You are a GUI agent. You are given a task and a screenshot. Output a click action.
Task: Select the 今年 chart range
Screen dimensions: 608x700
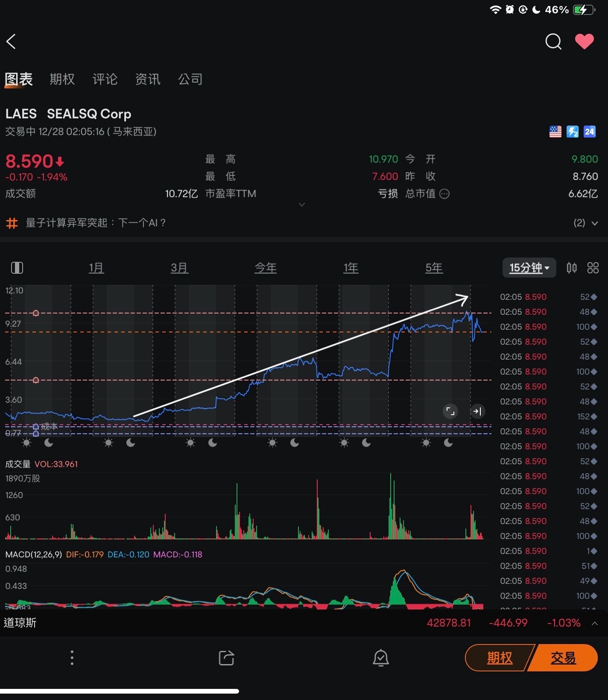(x=266, y=268)
